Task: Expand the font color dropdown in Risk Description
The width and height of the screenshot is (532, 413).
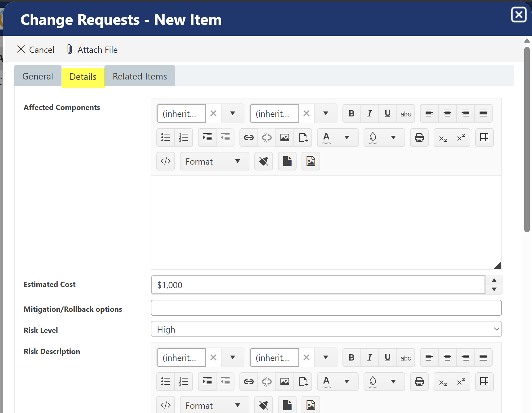Action: pos(347,382)
